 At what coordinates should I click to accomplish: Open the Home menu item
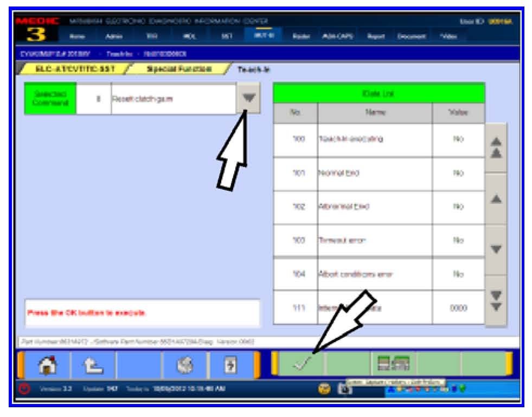(77, 36)
